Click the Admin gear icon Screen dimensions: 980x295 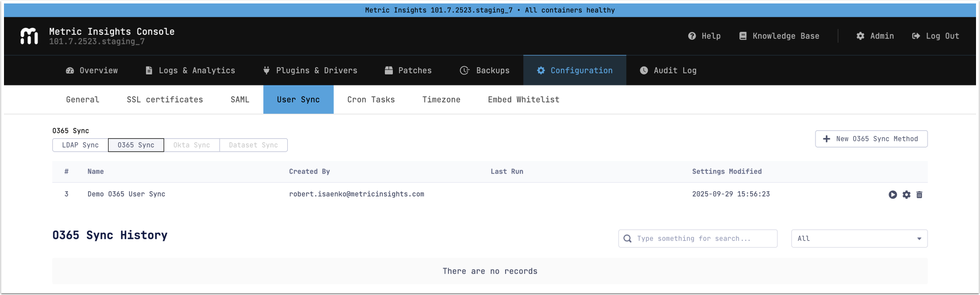(861, 36)
